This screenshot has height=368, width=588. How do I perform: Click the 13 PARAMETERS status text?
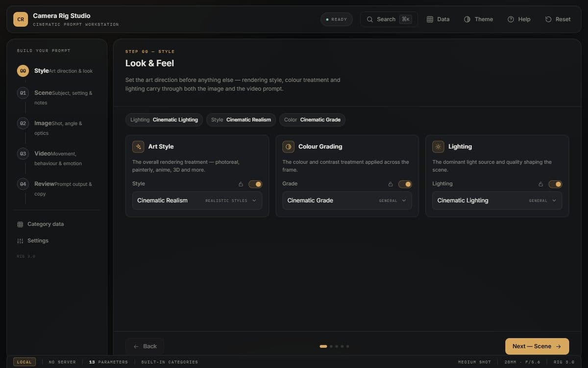pyautogui.click(x=108, y=362)
